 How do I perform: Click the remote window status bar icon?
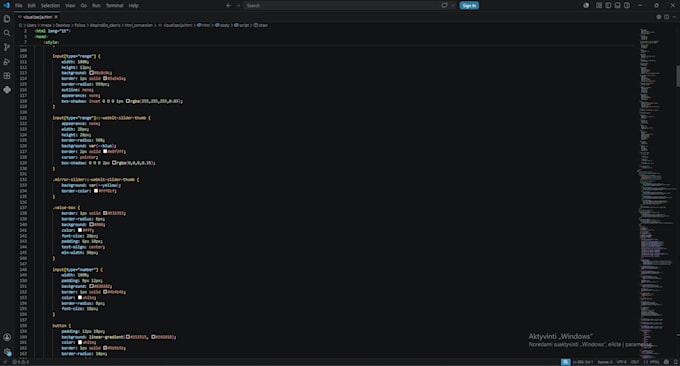point(5,362)
